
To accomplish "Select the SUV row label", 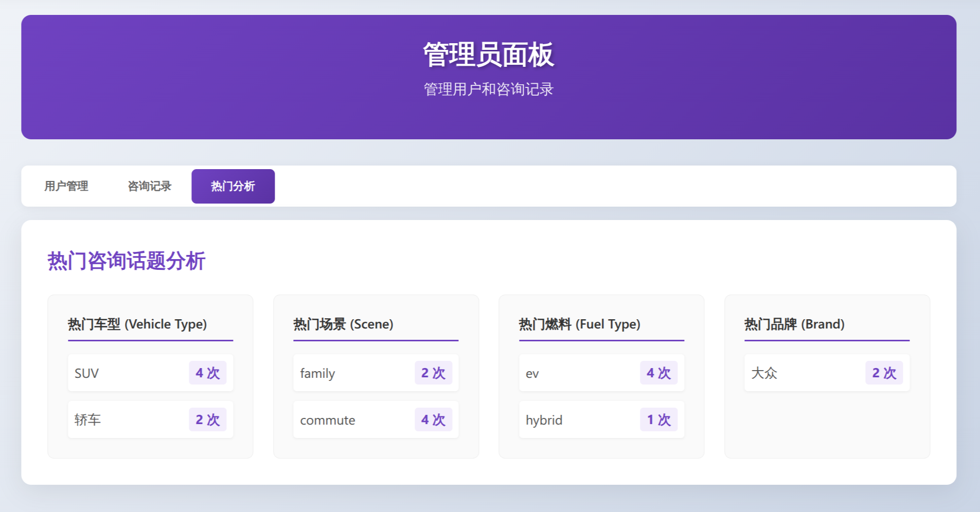I will tap(86, 373).
